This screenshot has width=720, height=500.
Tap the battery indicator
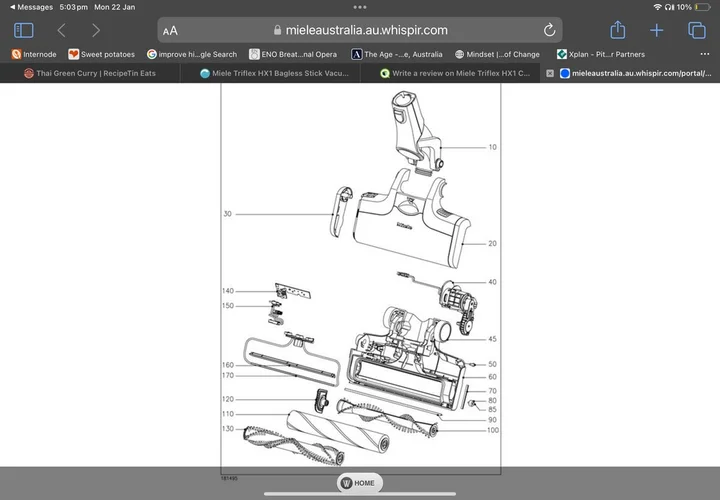pos(703,7)
